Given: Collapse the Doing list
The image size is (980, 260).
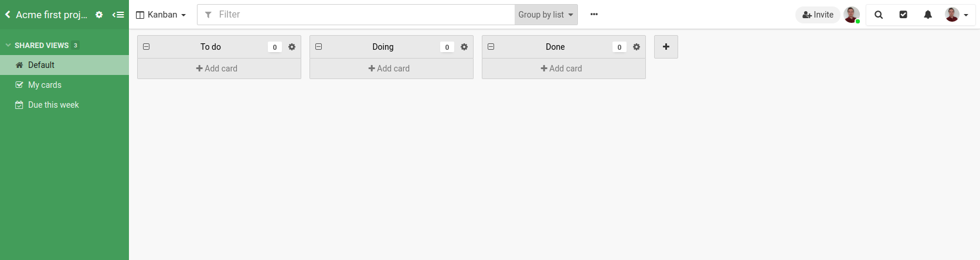Looking at the screenshot, I should click(x=319, y=47).
